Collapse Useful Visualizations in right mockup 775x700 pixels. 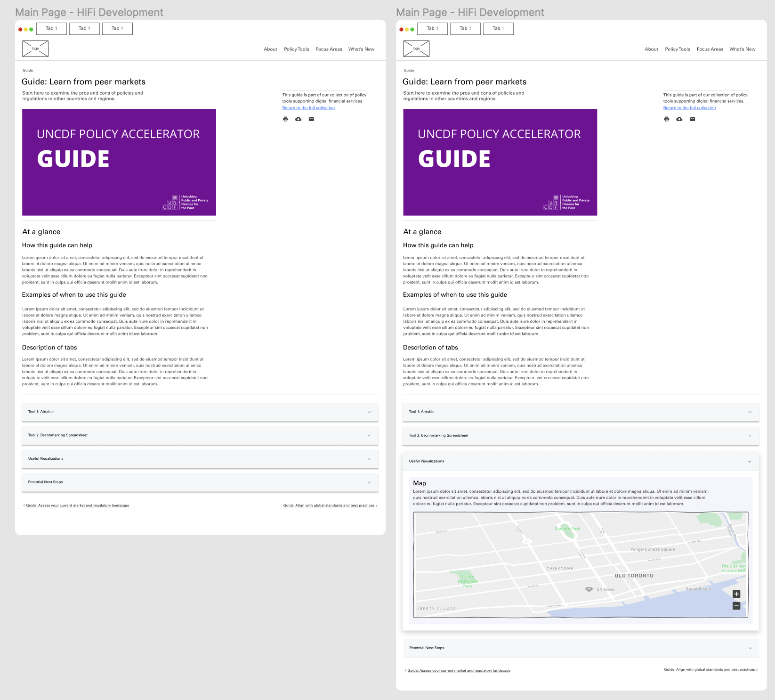[x=581, y=461]
